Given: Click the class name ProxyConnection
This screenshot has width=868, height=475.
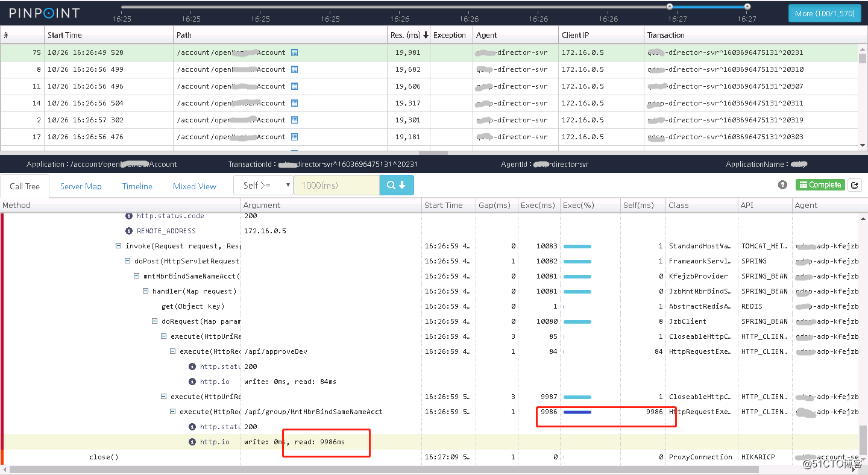Looking at the screenshot, I should pyautogui.click(x=700, y=457).
